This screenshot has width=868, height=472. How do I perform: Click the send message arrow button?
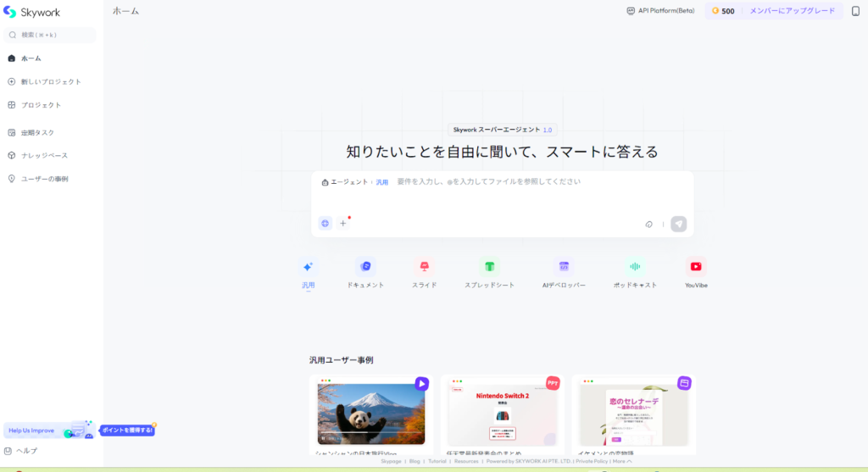point(678,224)
